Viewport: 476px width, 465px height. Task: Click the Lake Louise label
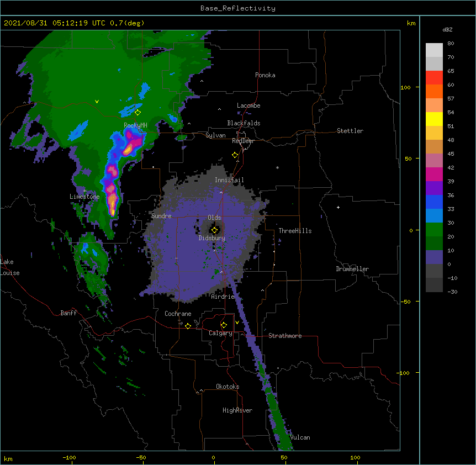(x=10, y=267)
